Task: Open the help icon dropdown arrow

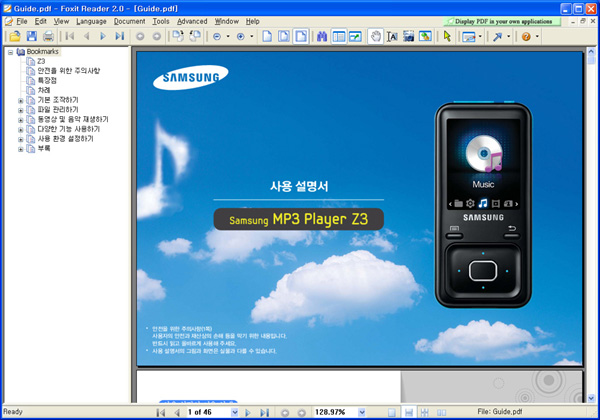Action: coord(537,36)
